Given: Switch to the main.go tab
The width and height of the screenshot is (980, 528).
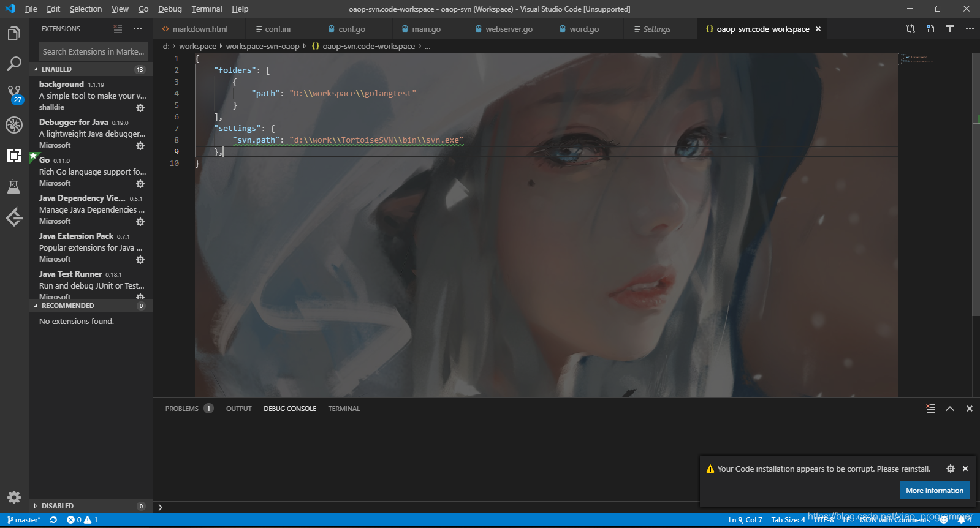Looking at the screenshot, I should (428, 29).
